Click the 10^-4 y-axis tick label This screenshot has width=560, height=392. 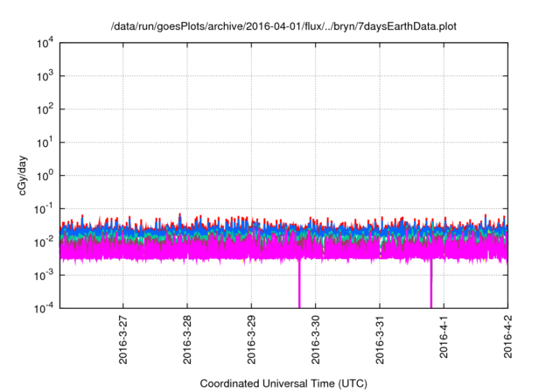point(44,308)
